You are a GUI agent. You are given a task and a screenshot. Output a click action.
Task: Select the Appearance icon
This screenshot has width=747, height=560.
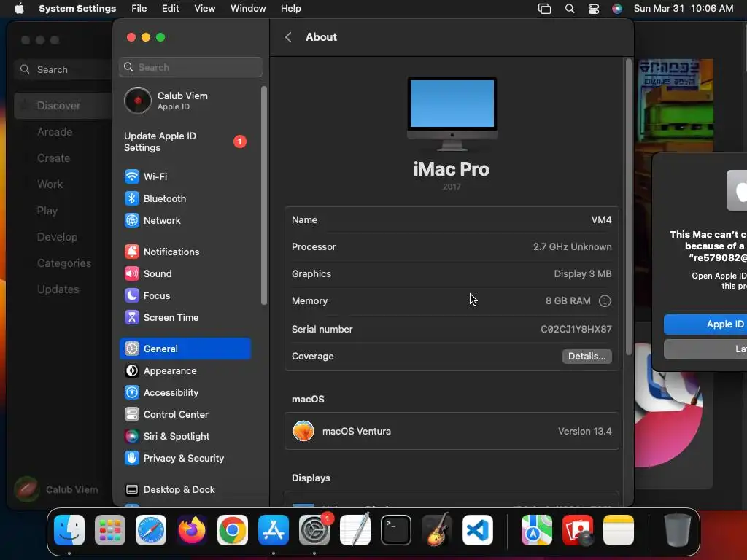(x=132, y=370)
